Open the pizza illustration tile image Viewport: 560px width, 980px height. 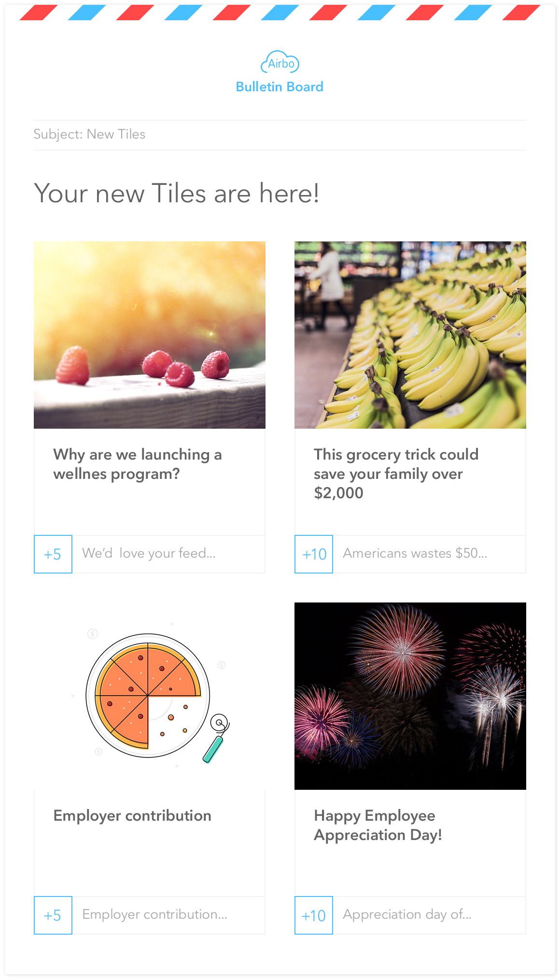click(x=150, y=696)
